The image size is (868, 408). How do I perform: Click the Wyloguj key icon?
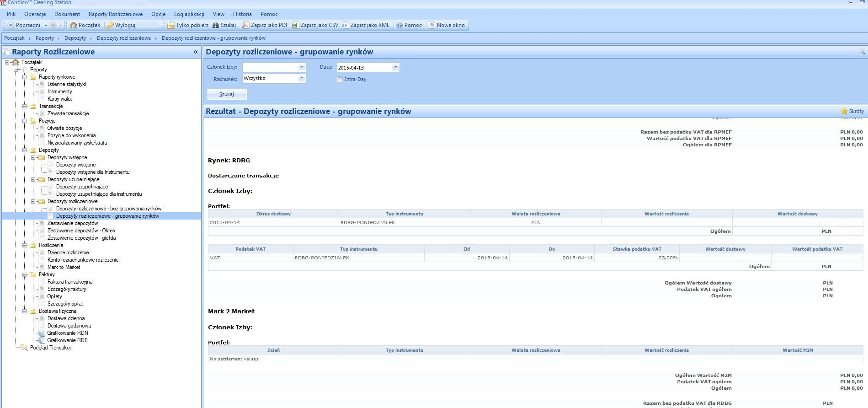coord(110,25)
